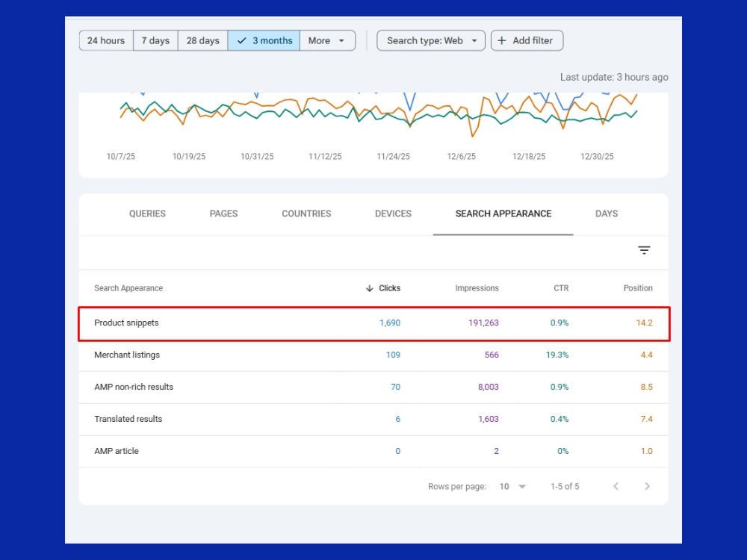747x560 pixels.
Task: Click the 10/19/25 chart date label
Action: pos(189,156)
